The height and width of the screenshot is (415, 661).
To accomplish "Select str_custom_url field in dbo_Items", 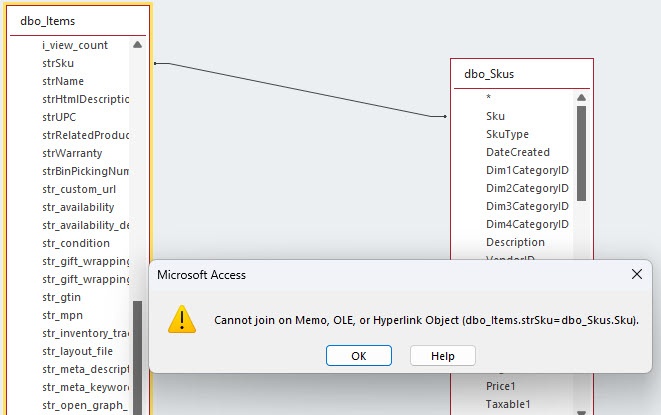I will tap(79, 189).
